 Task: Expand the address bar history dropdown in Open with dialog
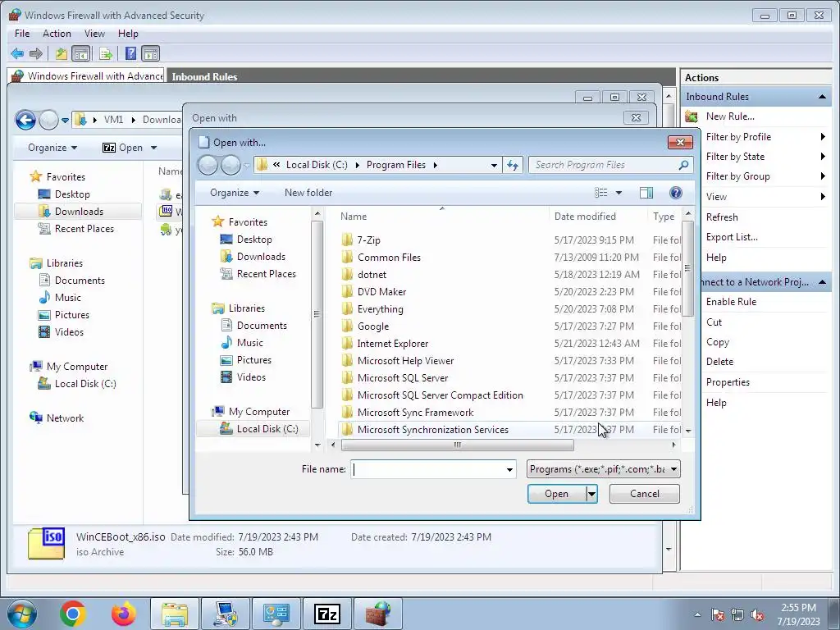coord(494,165)
